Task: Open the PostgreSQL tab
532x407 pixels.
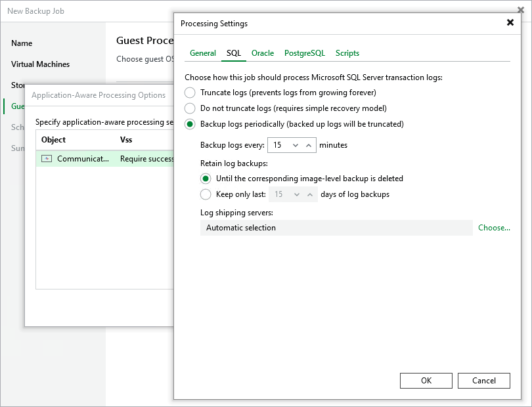Action: pos(304,53)
